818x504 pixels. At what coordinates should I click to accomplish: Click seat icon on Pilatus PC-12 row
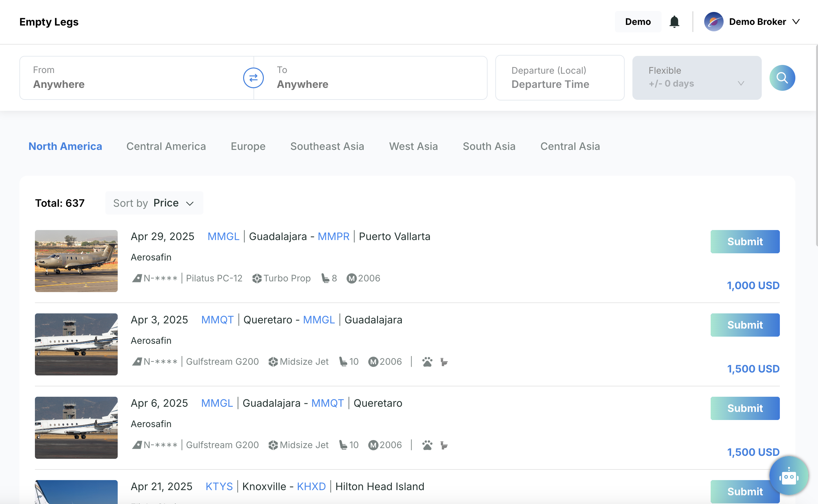325,278
